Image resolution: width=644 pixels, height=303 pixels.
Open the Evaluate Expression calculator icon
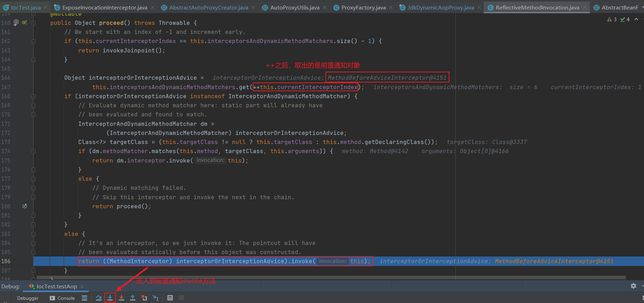(170, 298)
